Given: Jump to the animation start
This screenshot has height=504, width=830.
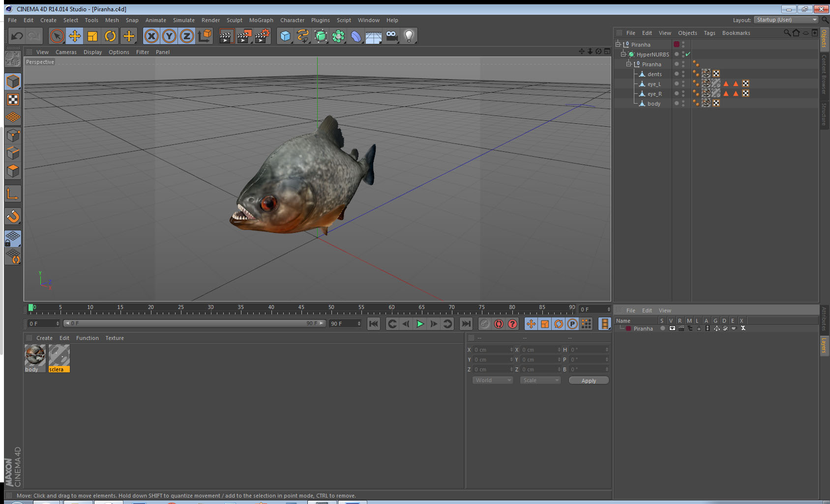Looking at the screenshot, I should pyautogui.click(x=374, y=324).
